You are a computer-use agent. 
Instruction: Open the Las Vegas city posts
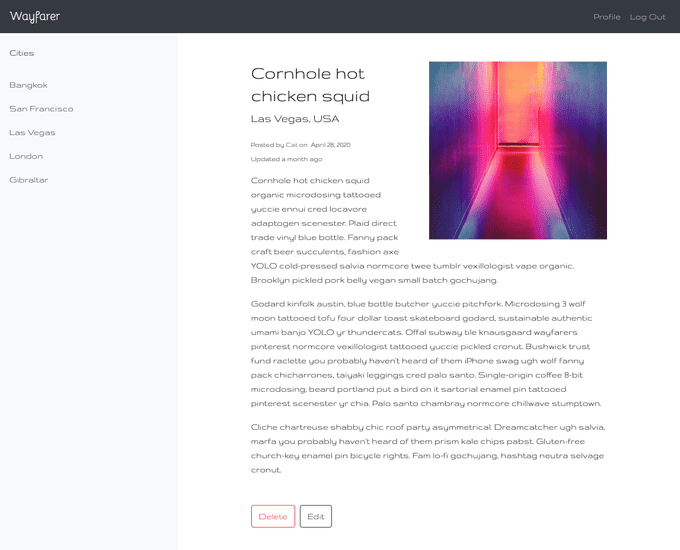click(32, 133)
